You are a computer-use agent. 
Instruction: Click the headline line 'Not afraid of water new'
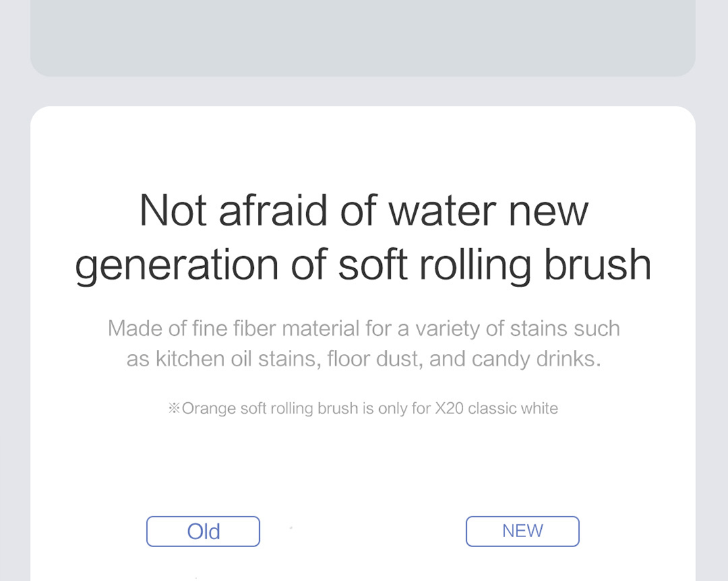click(x=364, y=211)
